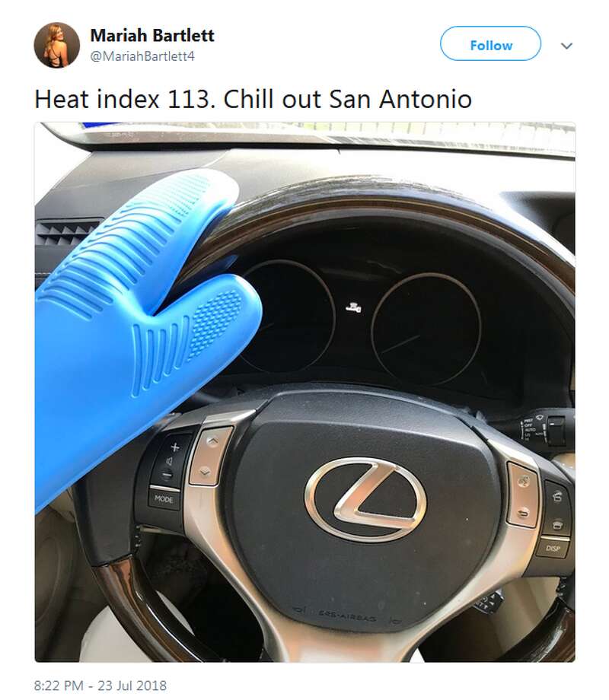Click the silver down-arrow steering button

(x=205, y=472)
